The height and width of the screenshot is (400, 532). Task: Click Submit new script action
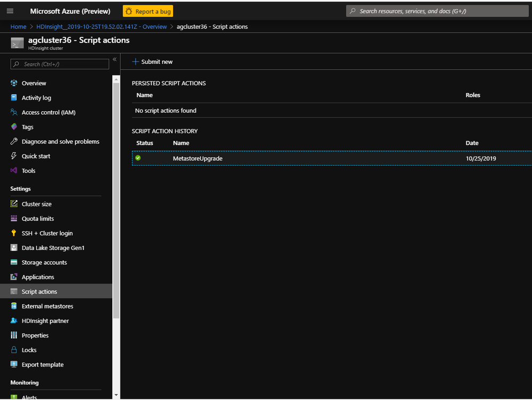click(152, 62)
